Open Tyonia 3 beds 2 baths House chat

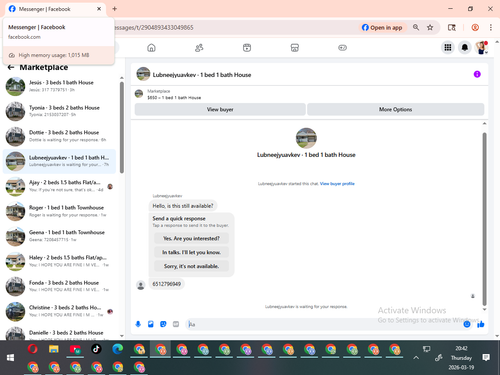click(59, 111)
